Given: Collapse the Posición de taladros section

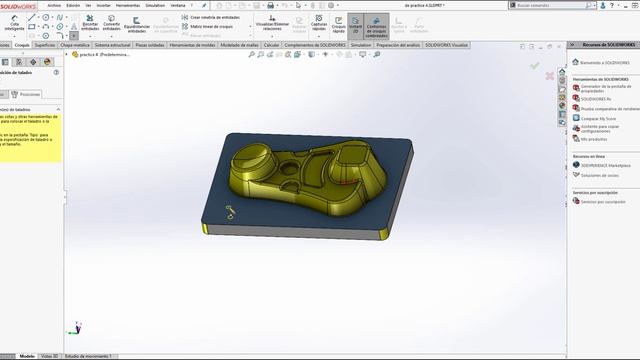Looking at the screenshot, I should pos(58,109).
